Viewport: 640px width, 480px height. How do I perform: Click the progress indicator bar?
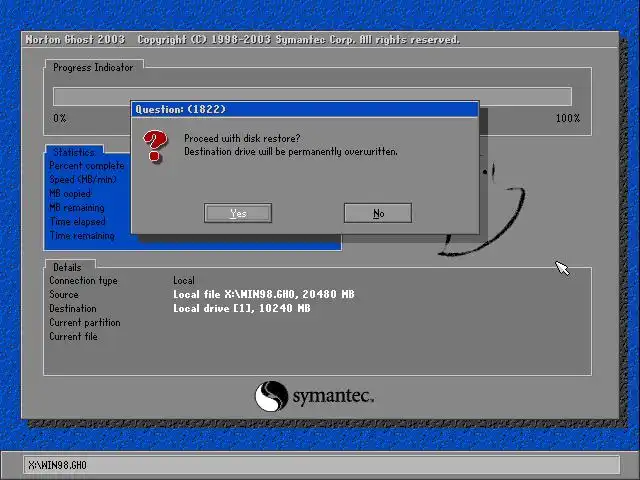click(312, 96)
